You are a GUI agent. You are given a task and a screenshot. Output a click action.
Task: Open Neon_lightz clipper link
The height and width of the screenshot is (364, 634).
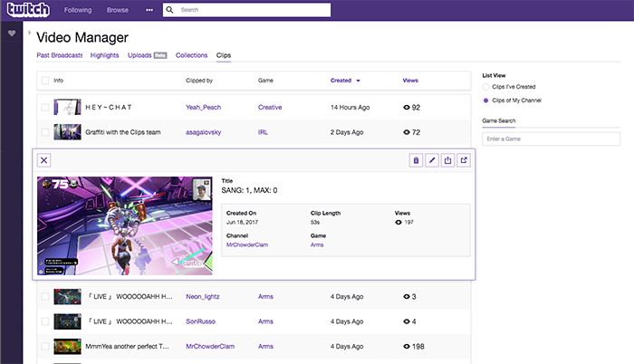point(203,296)
